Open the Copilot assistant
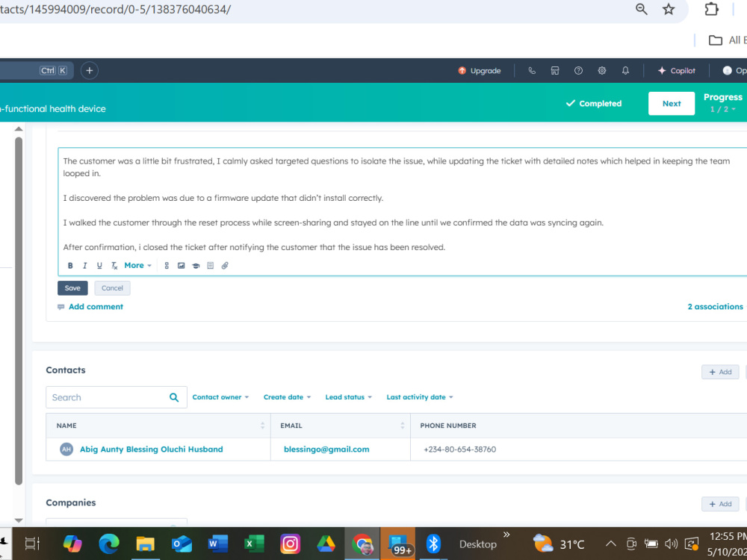Image resolution: width=747 pixels, height=560 pixels. click(677, 70)
